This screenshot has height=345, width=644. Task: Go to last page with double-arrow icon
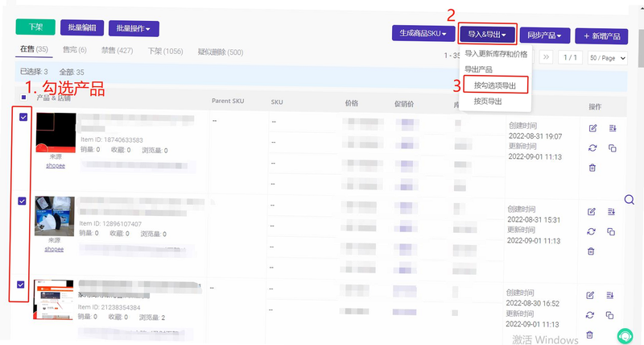pyautogui.click(x=546, y=57)
